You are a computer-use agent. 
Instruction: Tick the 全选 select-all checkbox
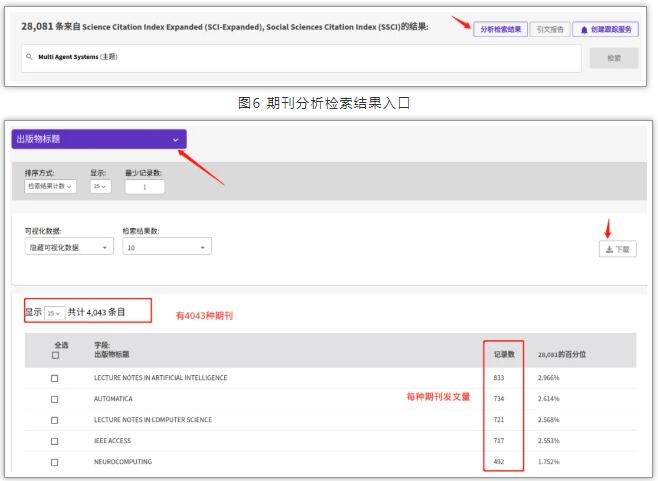pos(55,355)
